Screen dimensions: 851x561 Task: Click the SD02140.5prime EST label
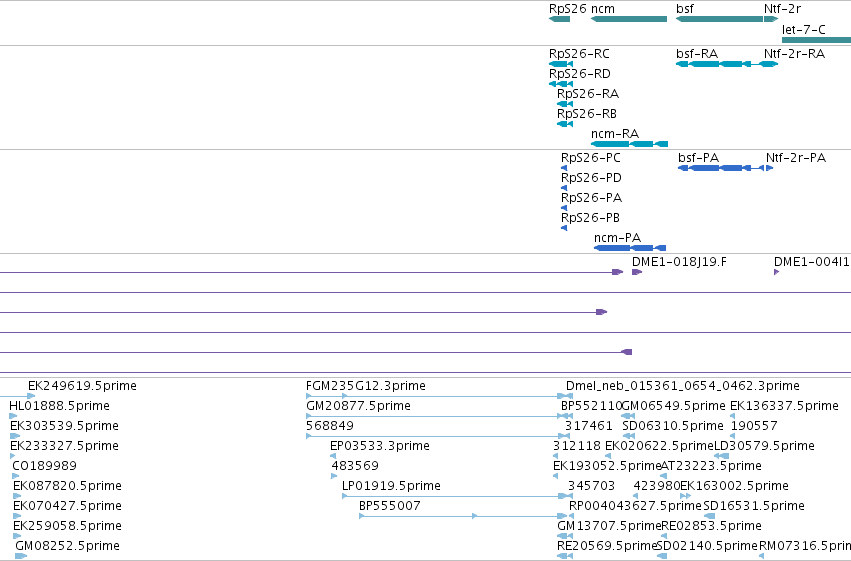(707, 546)
